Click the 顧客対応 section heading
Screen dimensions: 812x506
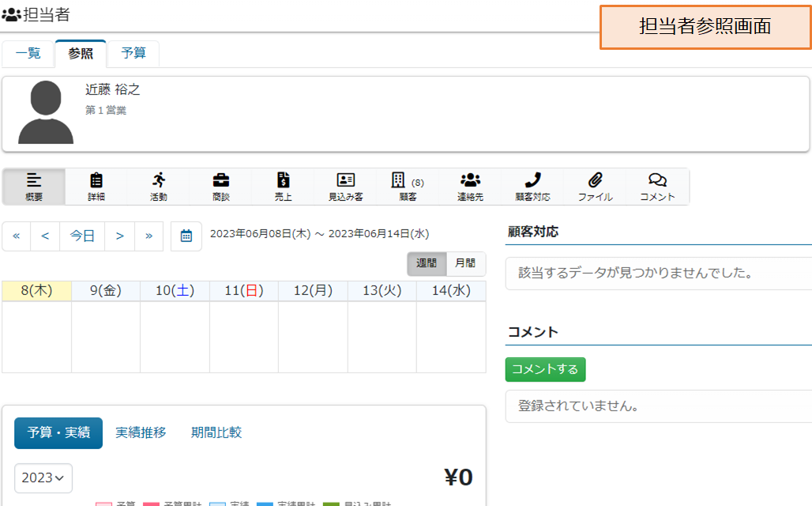[533, 232]
